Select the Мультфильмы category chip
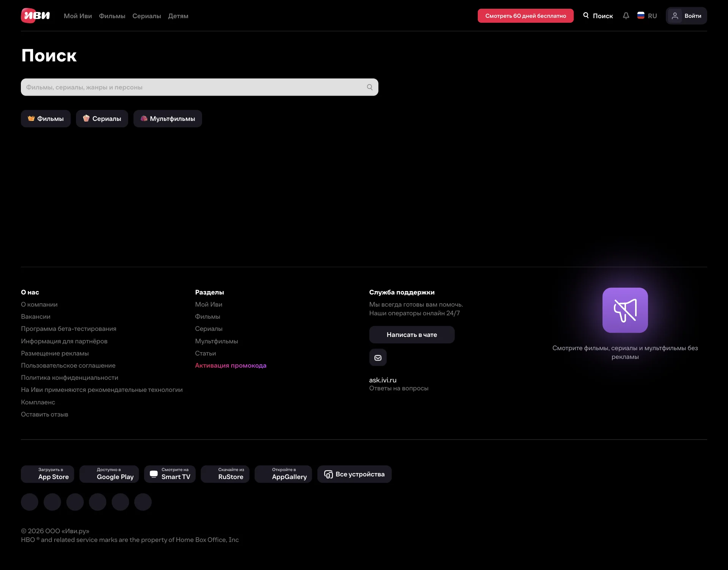The height and width of the screenshot is (570, 728). pos(168,119)
